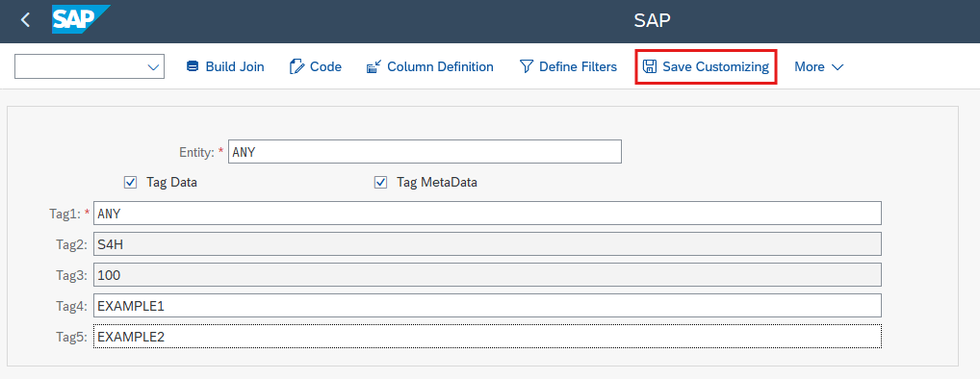Screen dimensions: 980x379
Task: Click the SAP logo in header
Action: [81, 19]
